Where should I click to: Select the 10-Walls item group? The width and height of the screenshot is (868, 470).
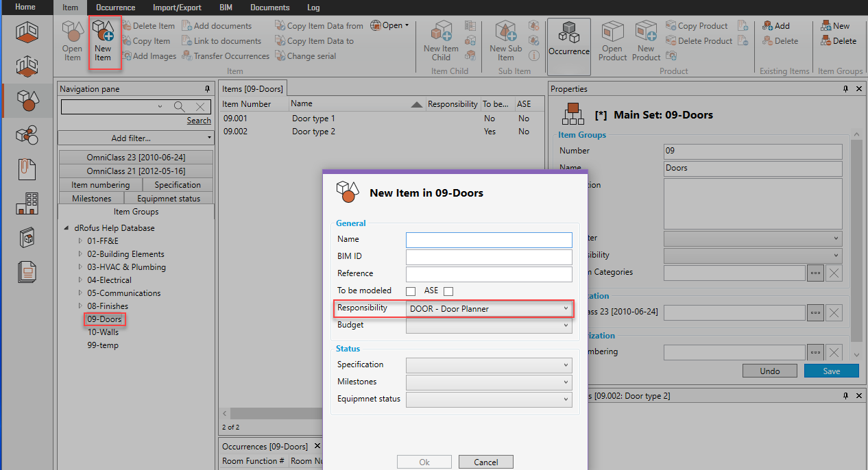103,332
